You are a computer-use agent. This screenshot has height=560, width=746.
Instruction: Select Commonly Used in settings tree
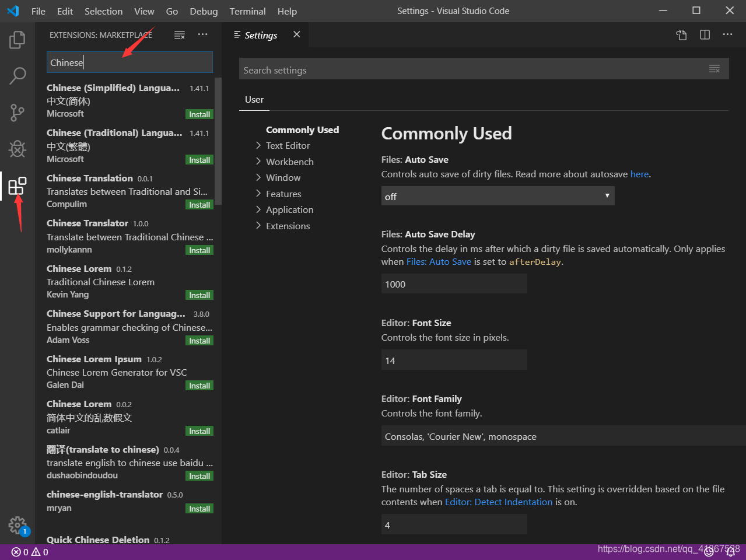[x=302, y=129]
